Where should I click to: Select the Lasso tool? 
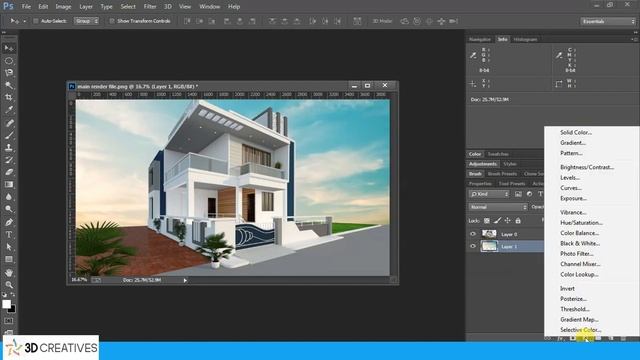pos(9,73)
